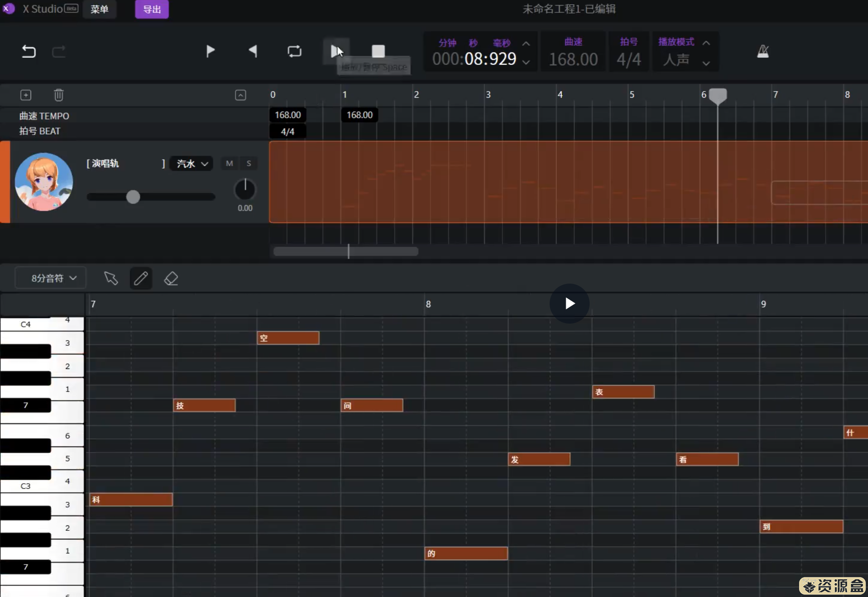Open the 菜单 menu
Screen dimensions: 868x597
pos(100,9)
